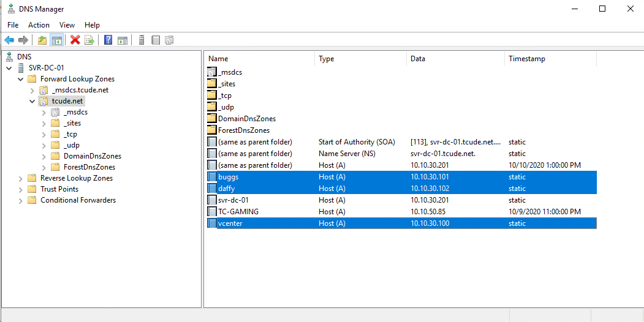Select Conditional Forwarders in tree
The image size is (644, 322).
point(78,200)
